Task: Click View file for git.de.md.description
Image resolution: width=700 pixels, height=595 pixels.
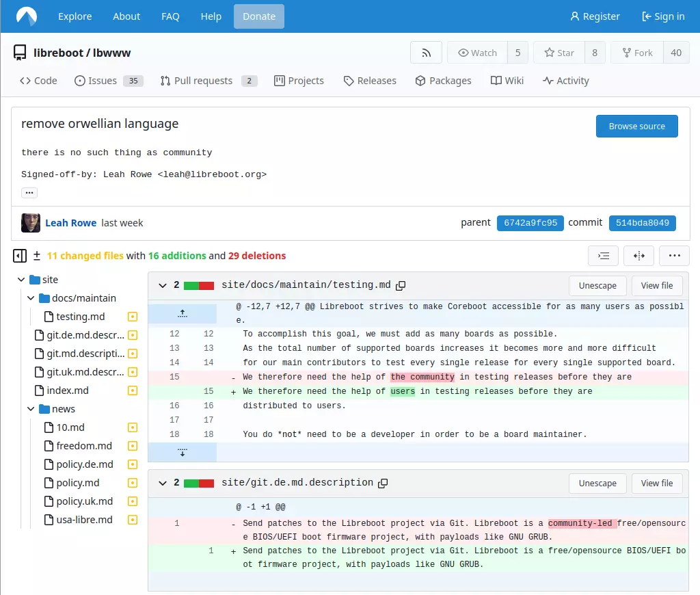Action: tap(657, 484)
